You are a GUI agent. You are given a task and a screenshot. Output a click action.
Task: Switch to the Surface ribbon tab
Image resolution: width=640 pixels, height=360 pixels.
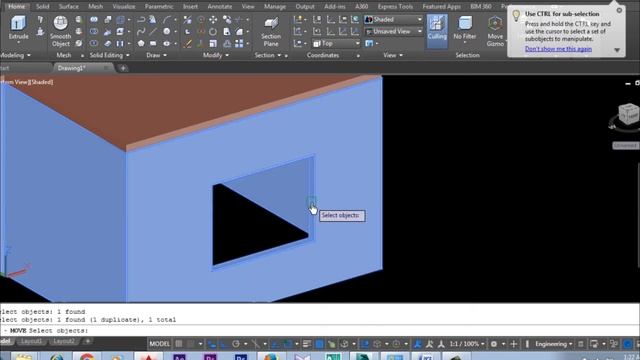(69, 7)
